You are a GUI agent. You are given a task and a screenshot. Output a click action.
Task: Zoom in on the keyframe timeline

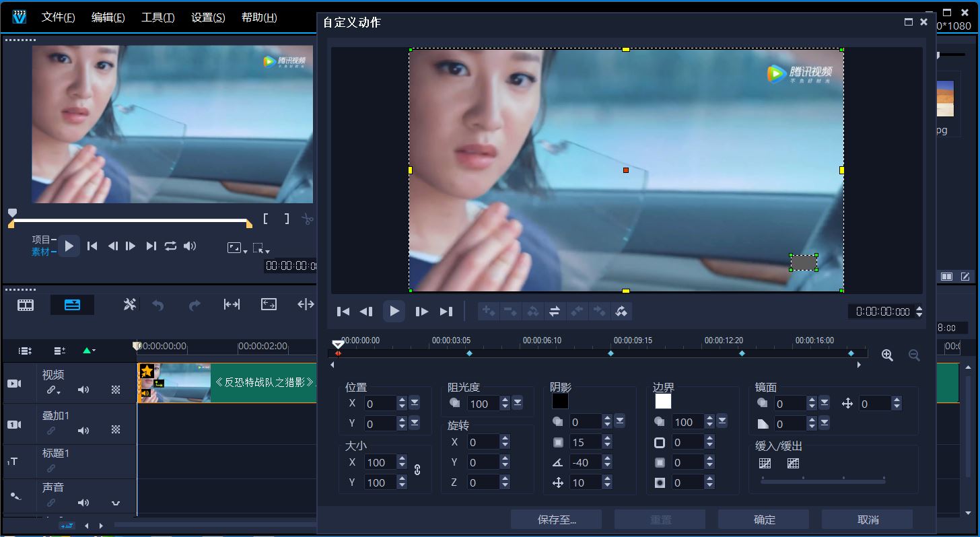point(887,355)
